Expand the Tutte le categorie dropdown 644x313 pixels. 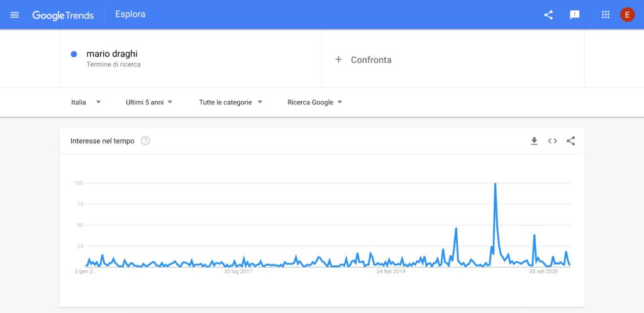pyautogui.click(x=230, y=102)
